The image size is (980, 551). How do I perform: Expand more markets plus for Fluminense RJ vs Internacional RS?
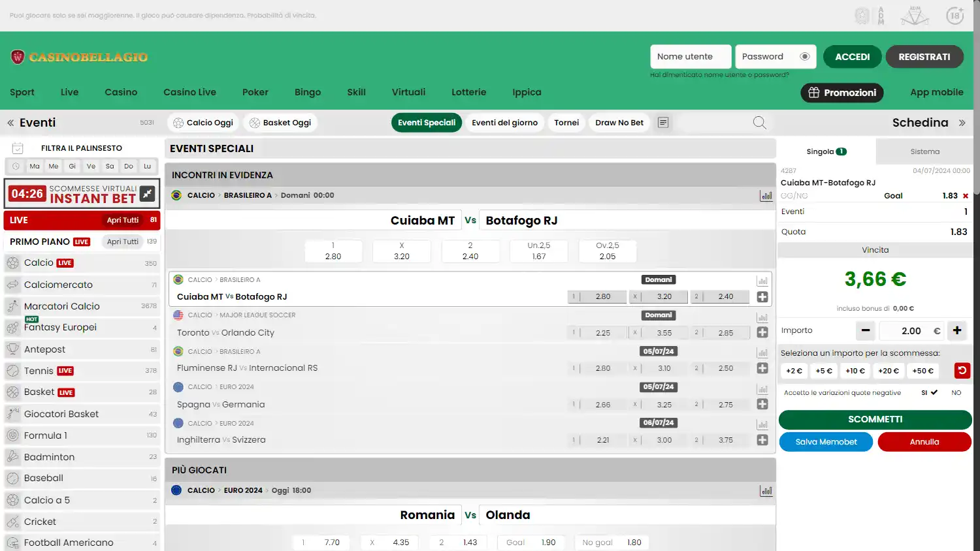click(762, 368)
